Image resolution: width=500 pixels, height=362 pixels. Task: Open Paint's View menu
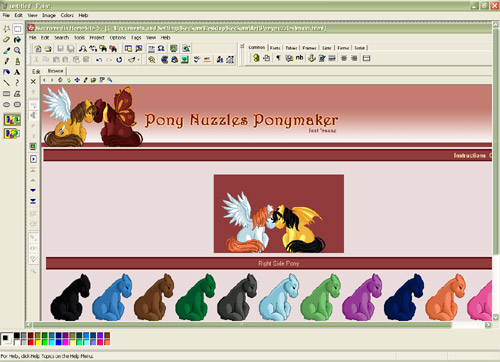point(32,15)
